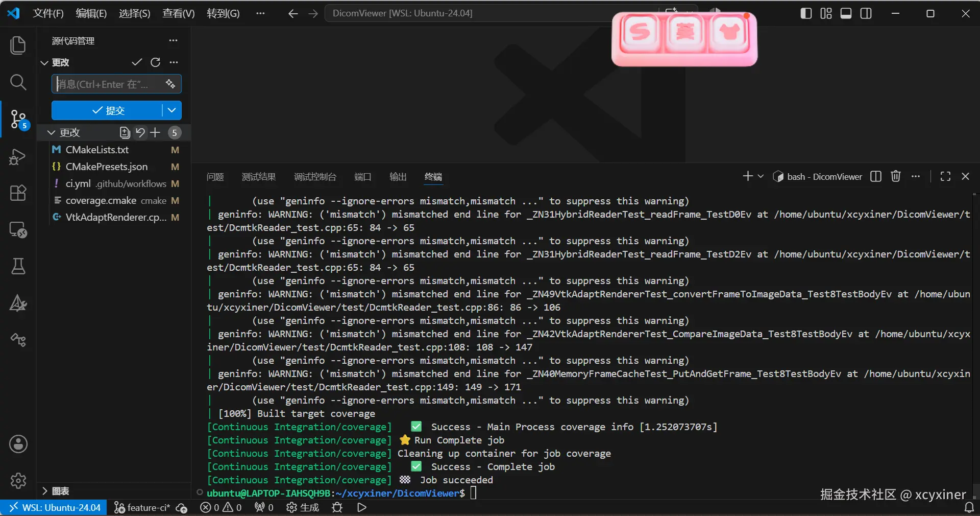Open the 文件(F) menu
980x516 pixels.
[x=48, y=13]
